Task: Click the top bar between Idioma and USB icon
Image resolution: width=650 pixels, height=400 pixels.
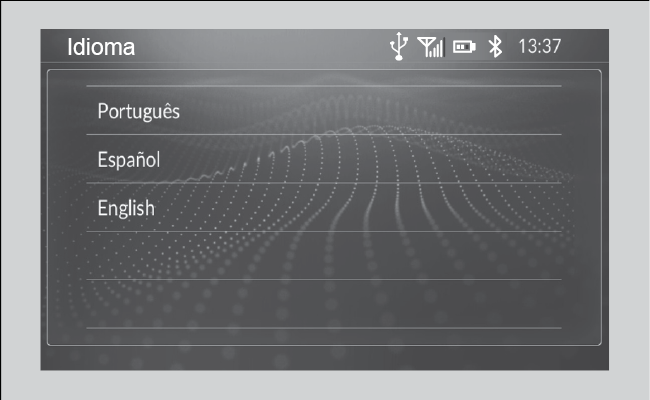Action: 262,46
